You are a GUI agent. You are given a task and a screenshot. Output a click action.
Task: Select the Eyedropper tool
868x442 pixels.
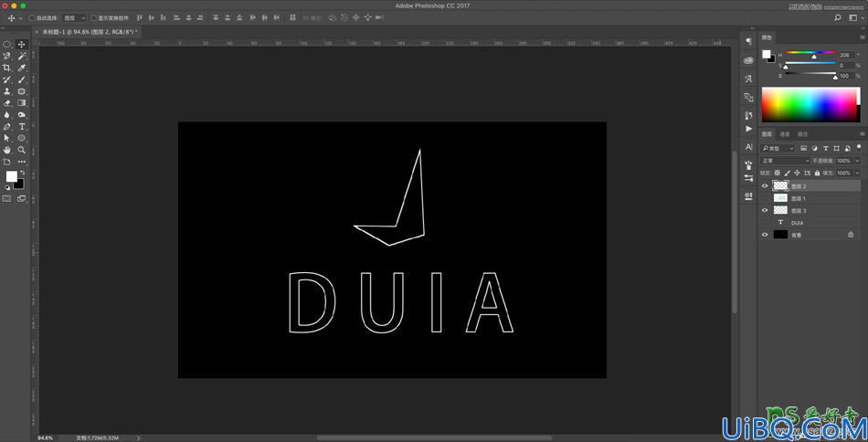click(22, 68)
